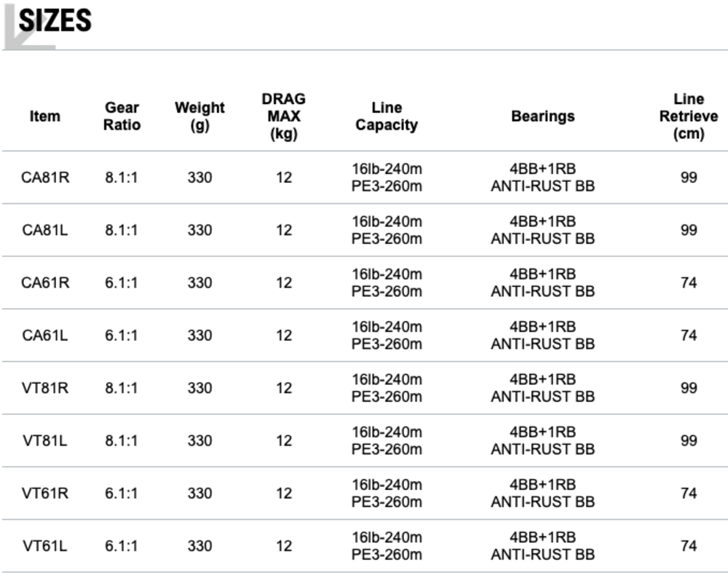This screenshot has height=578, width=728.
Task: Select the Line Retrieve (cm) header
Action: [x=688, y=116]
